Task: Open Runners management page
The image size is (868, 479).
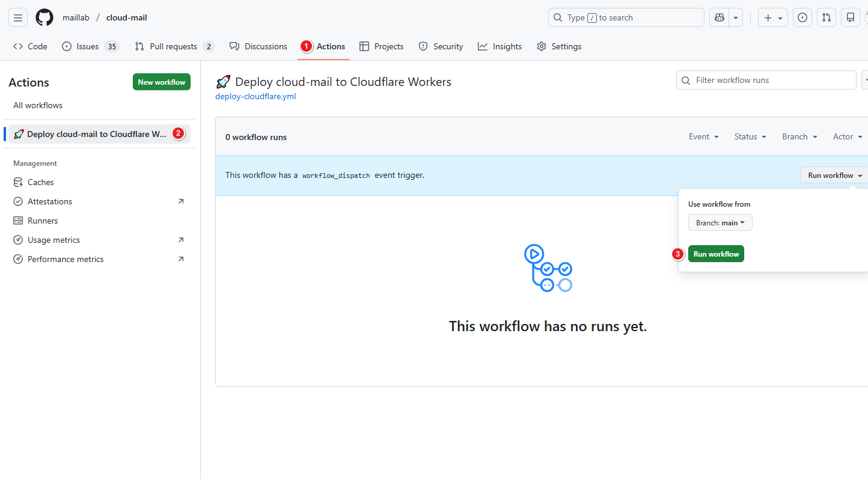Action: point(43,221)
